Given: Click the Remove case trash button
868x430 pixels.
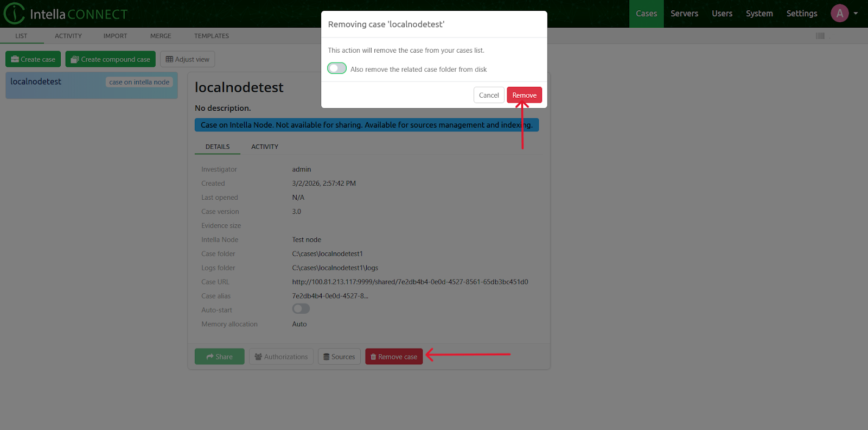Looking at the screenshot, I should click(394, 357).
